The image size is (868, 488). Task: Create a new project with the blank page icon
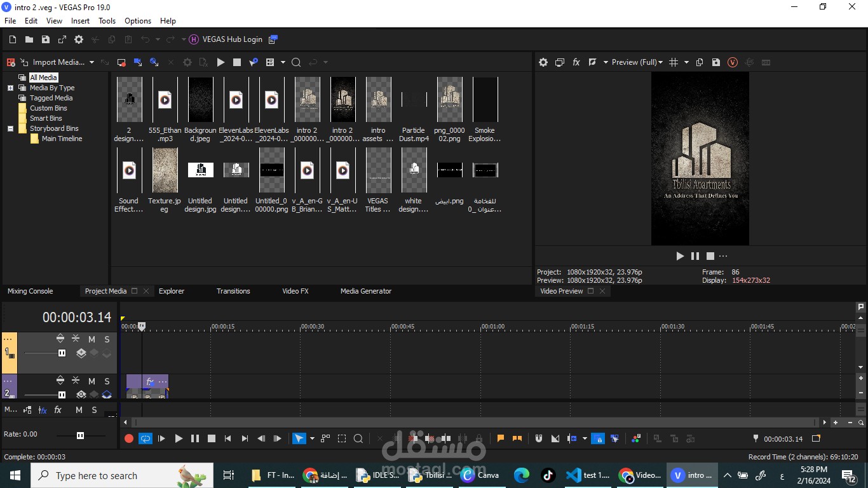point(13,39)
